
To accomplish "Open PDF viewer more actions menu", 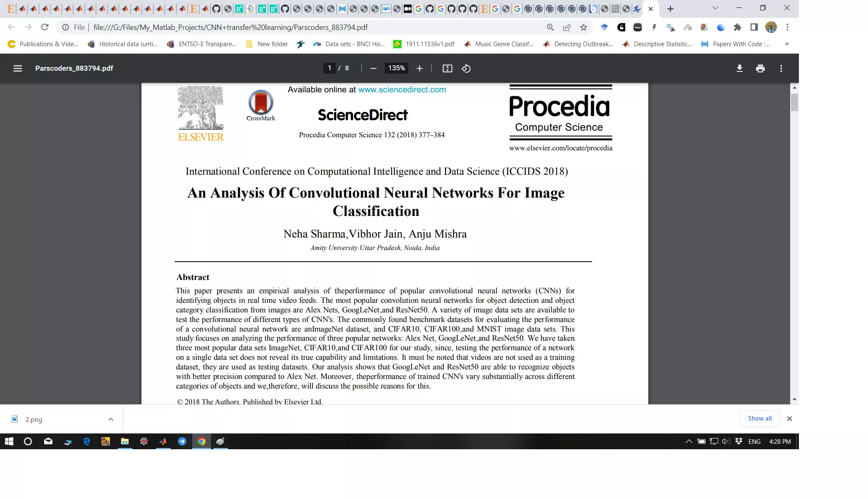I will point(781,68).
